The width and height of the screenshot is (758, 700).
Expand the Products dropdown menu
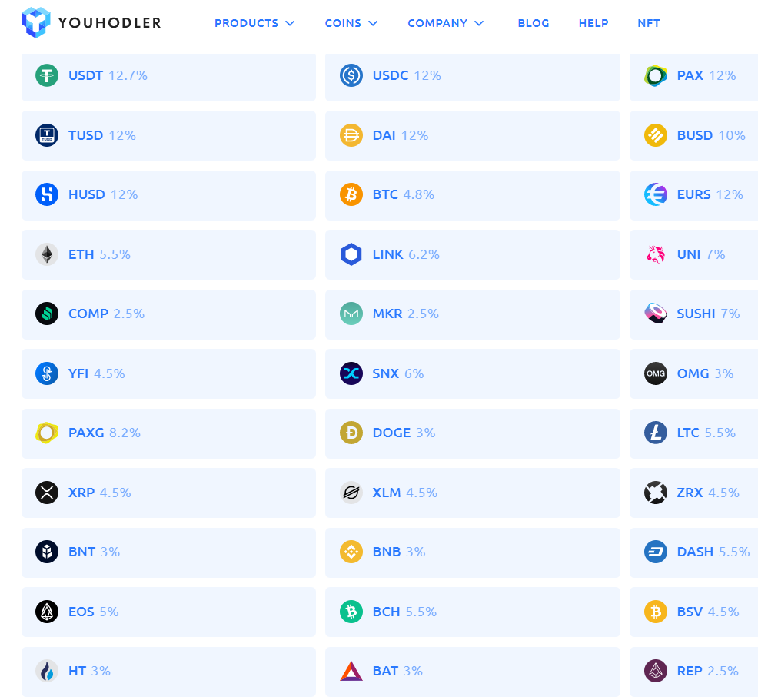tap(254, 23)
